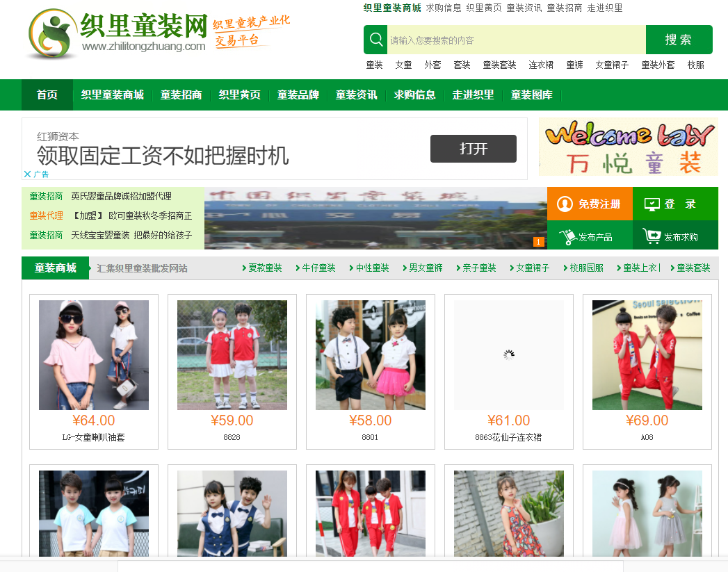
Task: Open 童装资讯 in green nav bar
Action: point(357,95)
